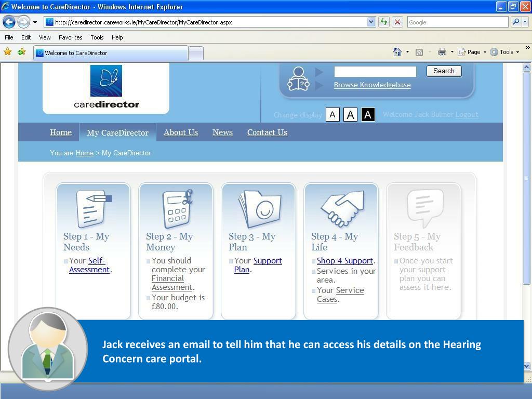This screenshot has height=399, width=532.
Task: Click the Internet Explorer title bar logo
Action: tap(5, 6)
